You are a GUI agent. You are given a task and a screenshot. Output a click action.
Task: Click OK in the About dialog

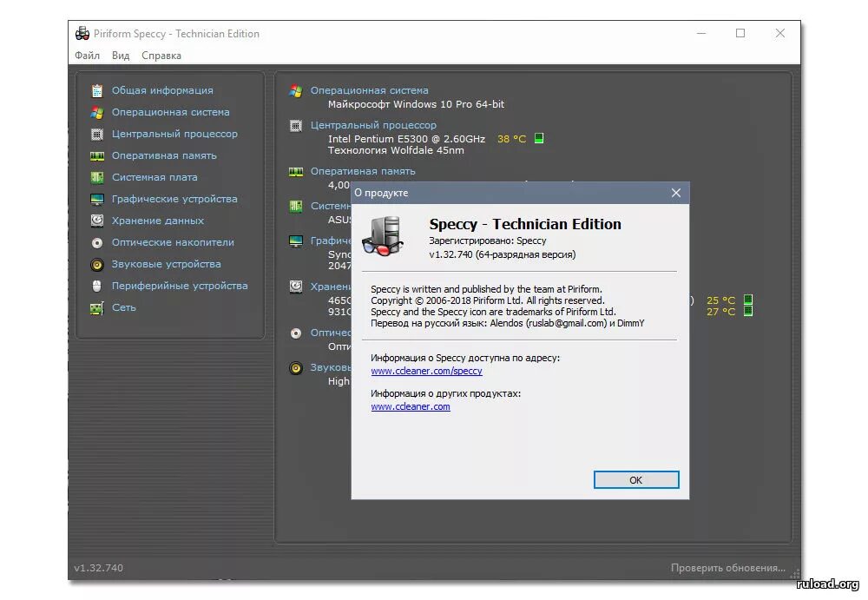636,480
